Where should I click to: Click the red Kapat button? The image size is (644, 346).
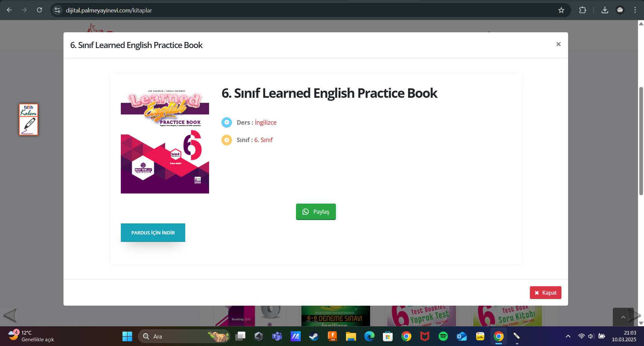click(x=546, y=293)
